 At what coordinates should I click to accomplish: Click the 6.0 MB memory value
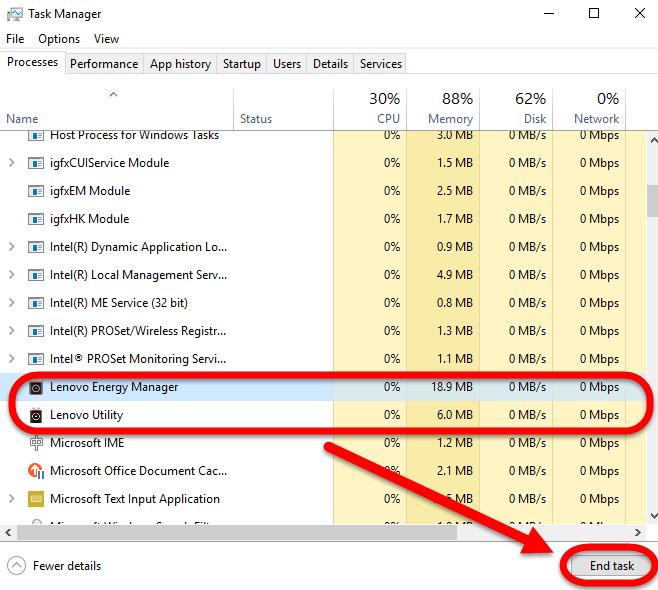coord(455,415)
